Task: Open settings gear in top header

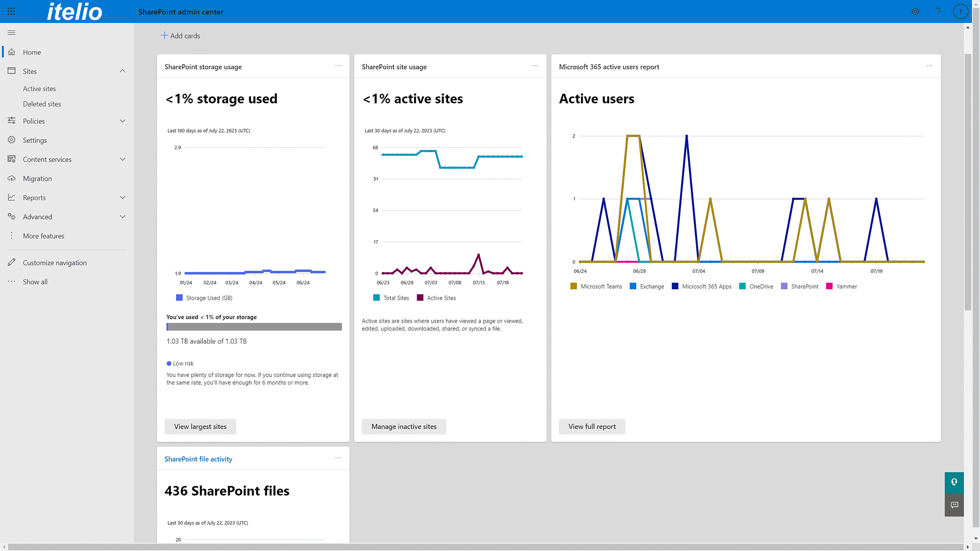Action: (915, 11)
